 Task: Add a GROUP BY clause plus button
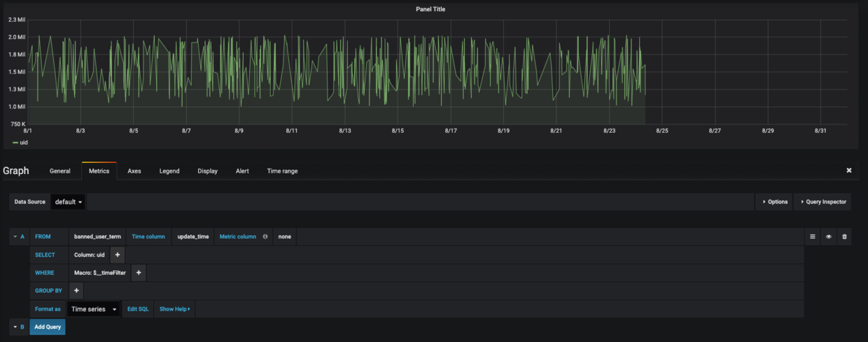click(76, 290)
